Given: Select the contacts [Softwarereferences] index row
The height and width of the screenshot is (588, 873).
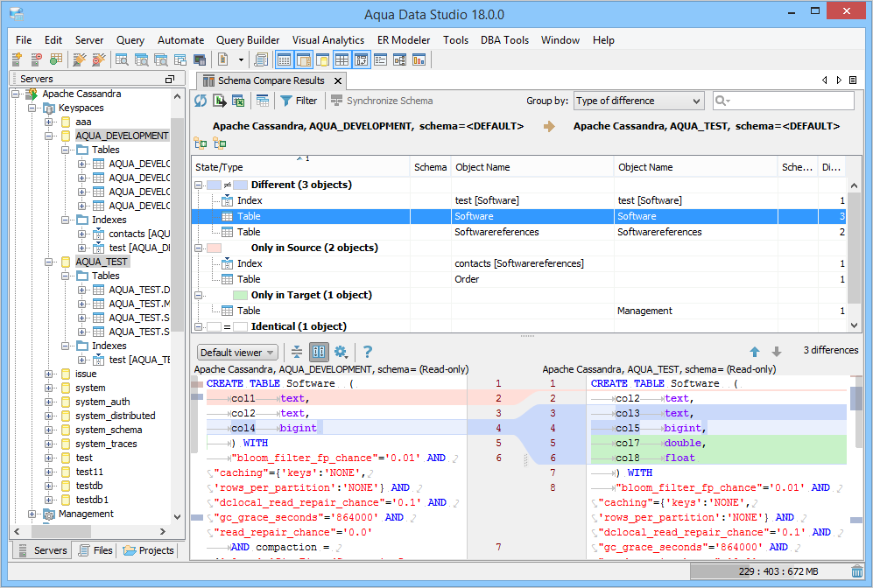Looking at the screenshot, I should [517, 263].
